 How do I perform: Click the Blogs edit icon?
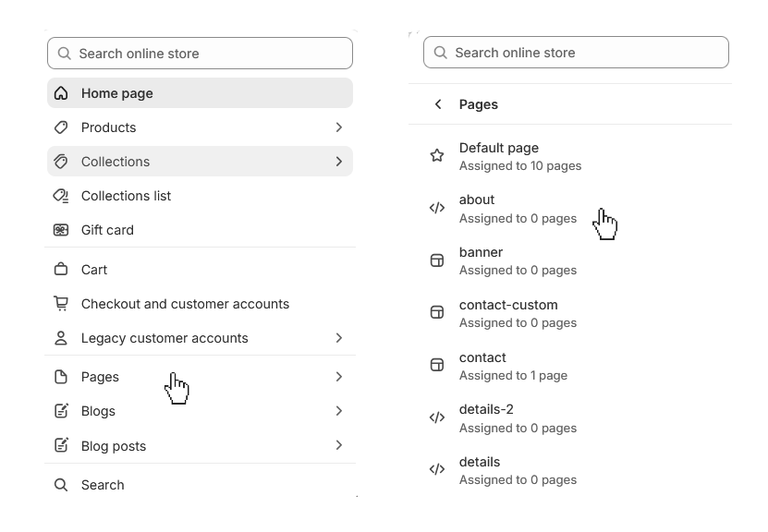[x=61, y=411]
